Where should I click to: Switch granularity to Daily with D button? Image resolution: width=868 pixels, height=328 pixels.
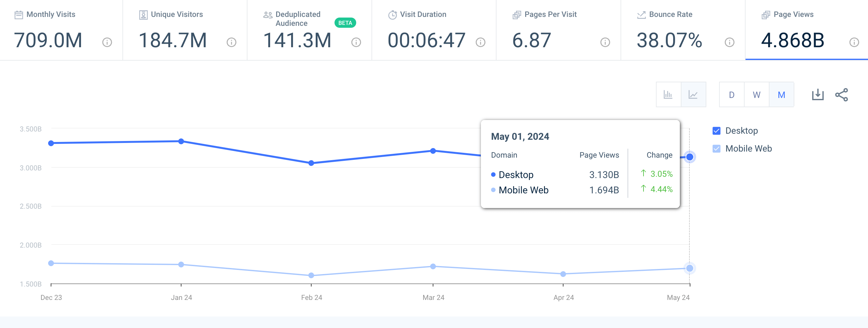tap(732, 95)
